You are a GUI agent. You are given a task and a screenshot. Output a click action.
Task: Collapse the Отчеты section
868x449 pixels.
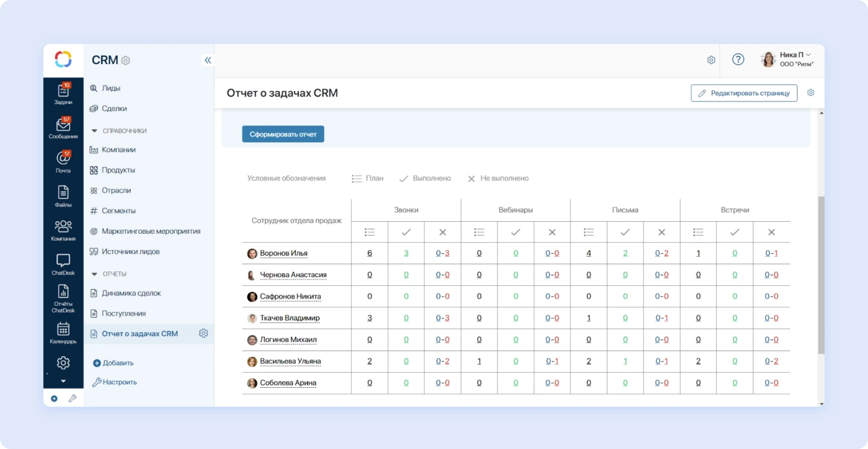(94, 274)
